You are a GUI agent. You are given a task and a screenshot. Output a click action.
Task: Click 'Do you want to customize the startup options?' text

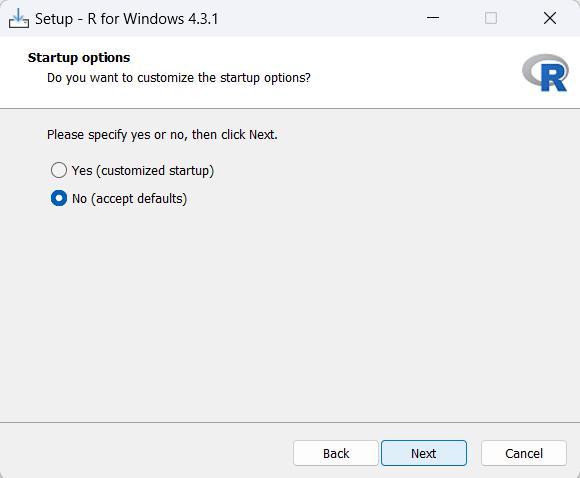coord(179,78)
